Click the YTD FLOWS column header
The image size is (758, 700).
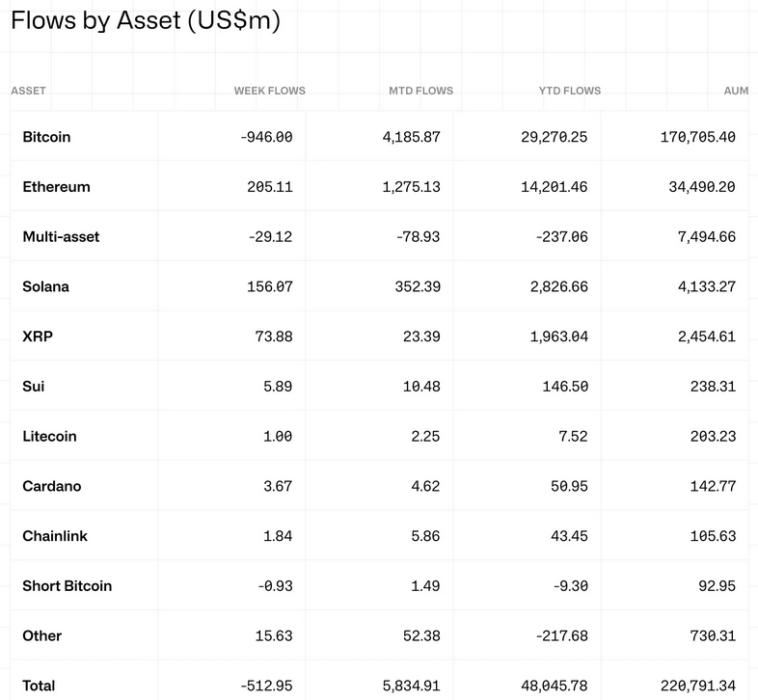click(x=569, y=91)
